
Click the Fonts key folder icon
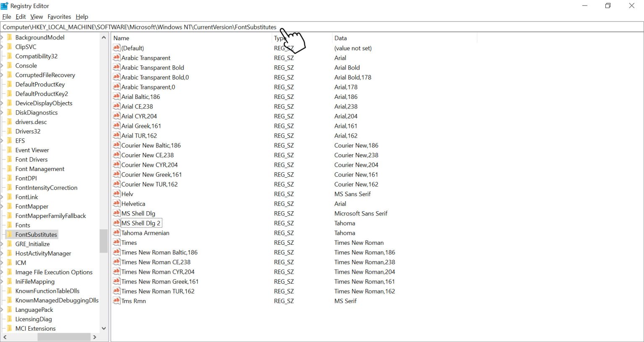click(10, 225)
